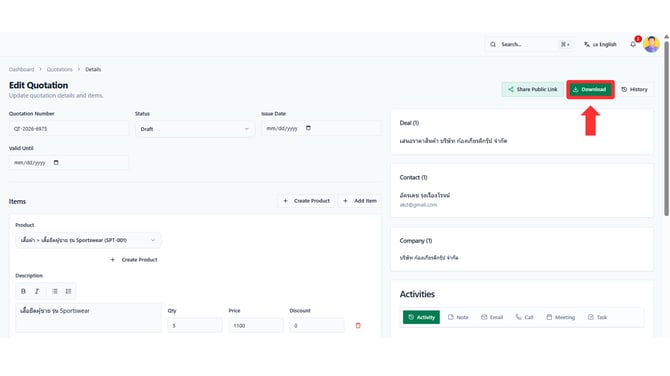670x376 pixels.
Task: Expand the Status dropdown showing Draft
Action: tap(195, 129)
